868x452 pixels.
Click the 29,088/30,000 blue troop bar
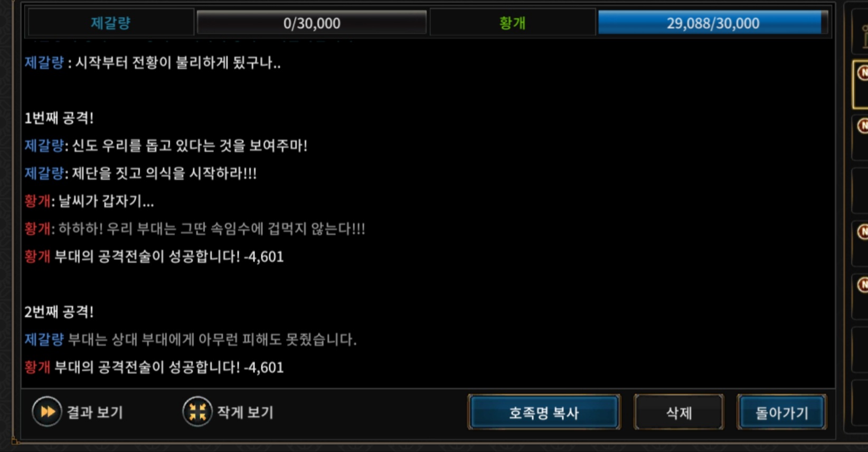pos(712,23)
